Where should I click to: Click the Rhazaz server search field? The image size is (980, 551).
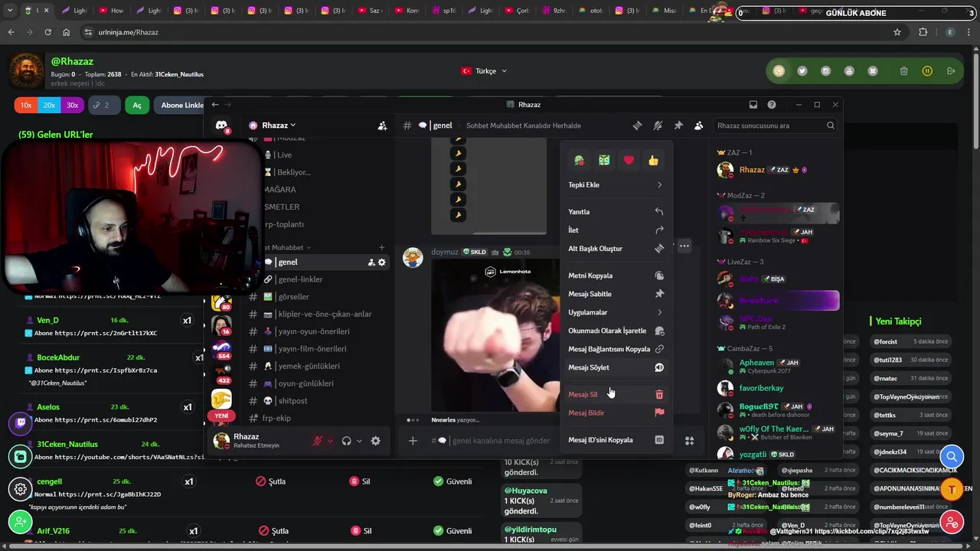[x=775, y=126]
